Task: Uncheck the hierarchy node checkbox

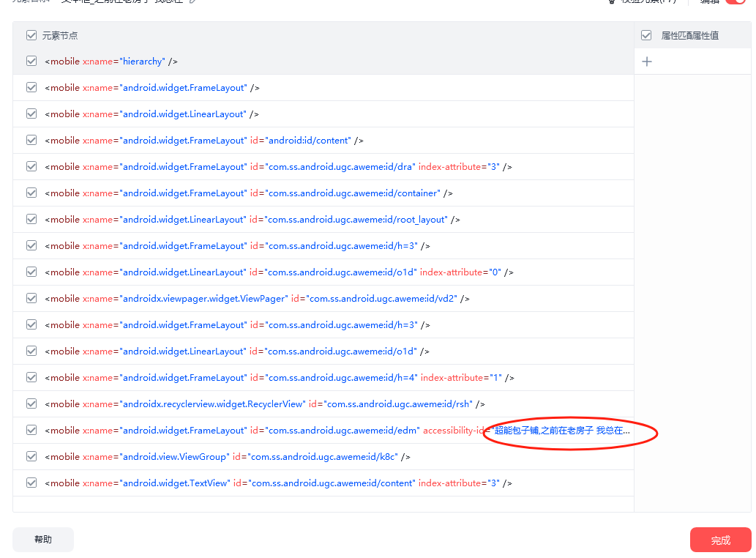Action: [x=31, y=61]
